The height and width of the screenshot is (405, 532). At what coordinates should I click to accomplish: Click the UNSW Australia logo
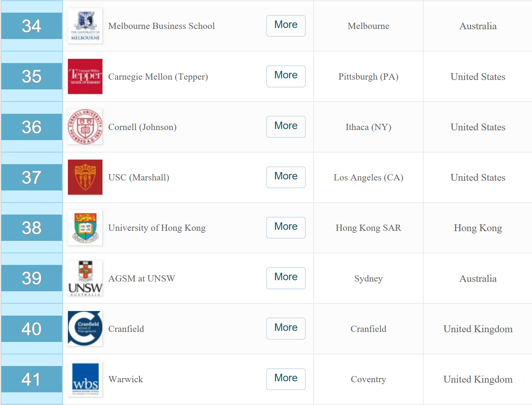click(85, 278)
